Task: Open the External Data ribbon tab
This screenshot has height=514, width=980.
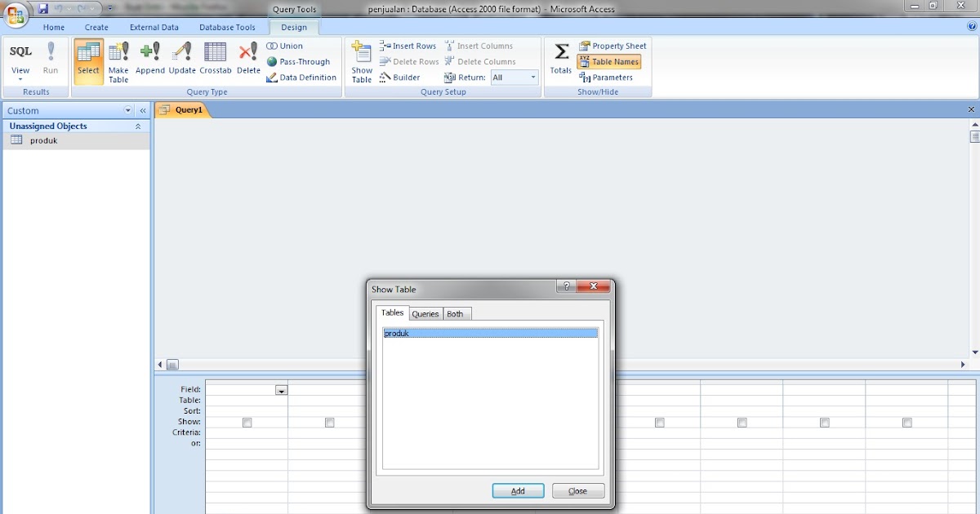Action: 154,27
